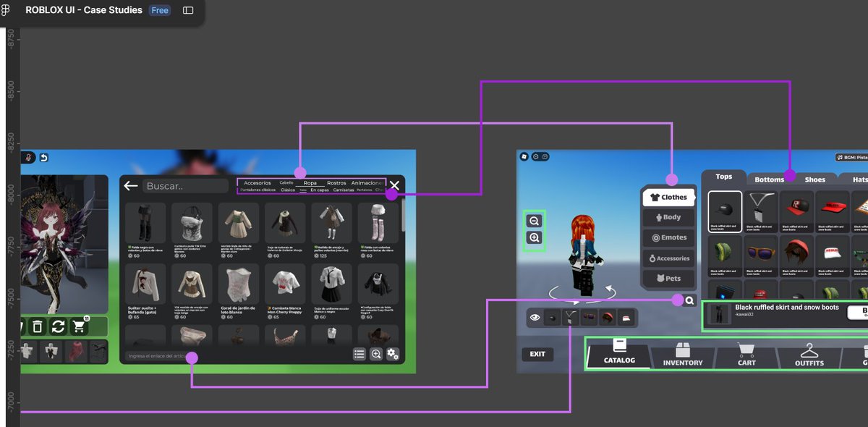Switch to the Tops tab
This screenshot has height=427, width=868.
724,177
